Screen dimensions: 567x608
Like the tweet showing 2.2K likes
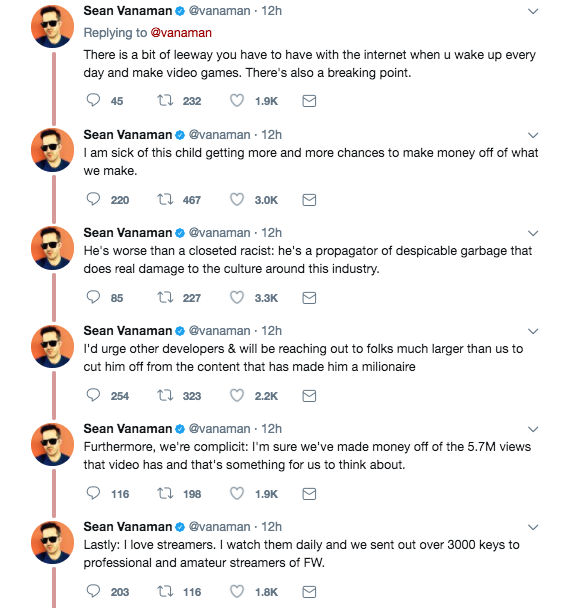[x=237, y=396]
